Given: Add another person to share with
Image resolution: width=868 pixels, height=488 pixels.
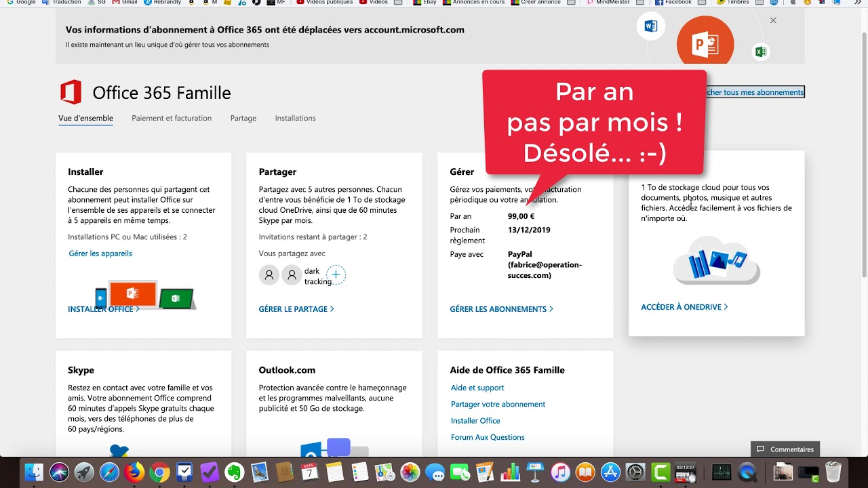Looking at the screenshot, I should (x=336, y=274).
